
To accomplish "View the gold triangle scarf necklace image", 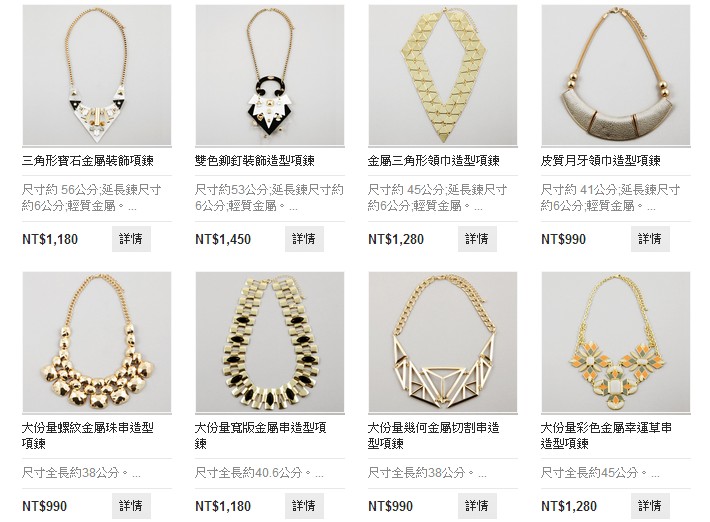I will coord(443,75).
